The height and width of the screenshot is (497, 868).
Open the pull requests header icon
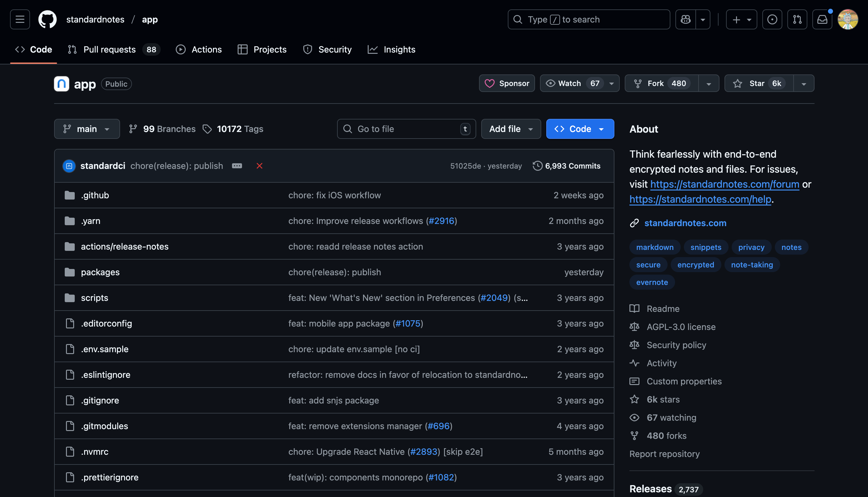click(x=797, y=19)
